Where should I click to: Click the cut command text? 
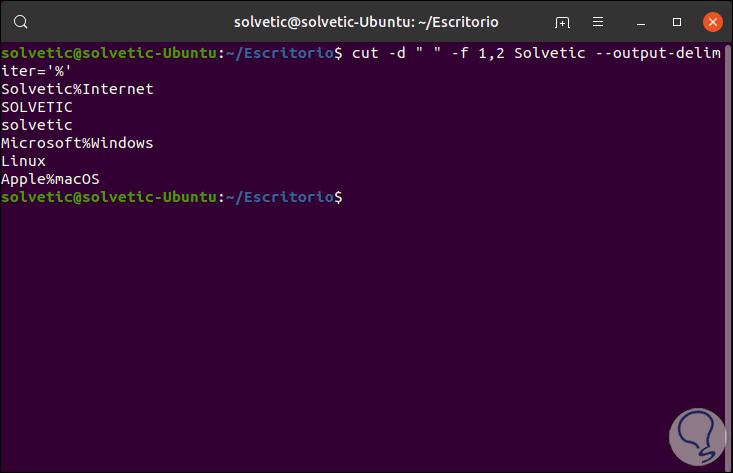(x=363, y=53)
